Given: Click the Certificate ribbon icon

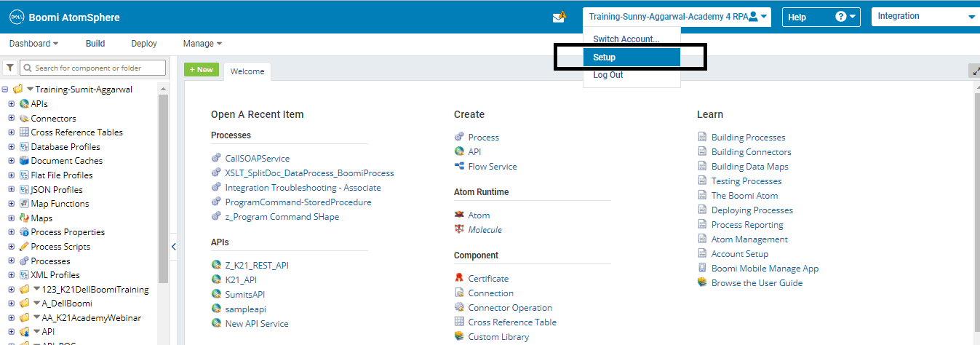Looking at the screenshot, I should tap(459, 278).
